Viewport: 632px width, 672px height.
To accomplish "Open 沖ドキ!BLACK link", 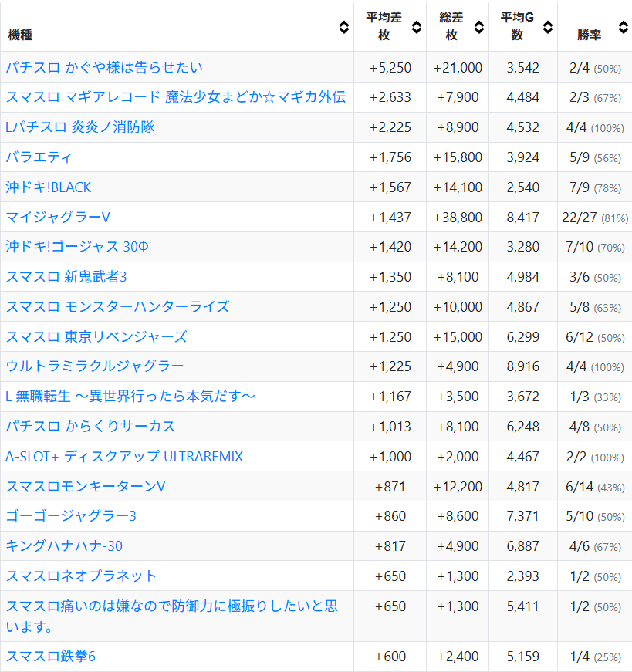I will click(49, 187).
